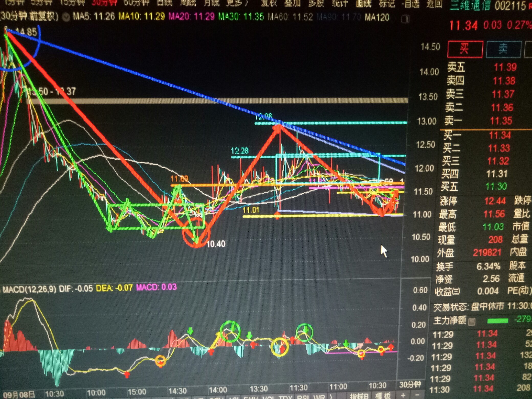The image size is (532, 399).
Task: Open the 模板 template button
Action: 383,396
